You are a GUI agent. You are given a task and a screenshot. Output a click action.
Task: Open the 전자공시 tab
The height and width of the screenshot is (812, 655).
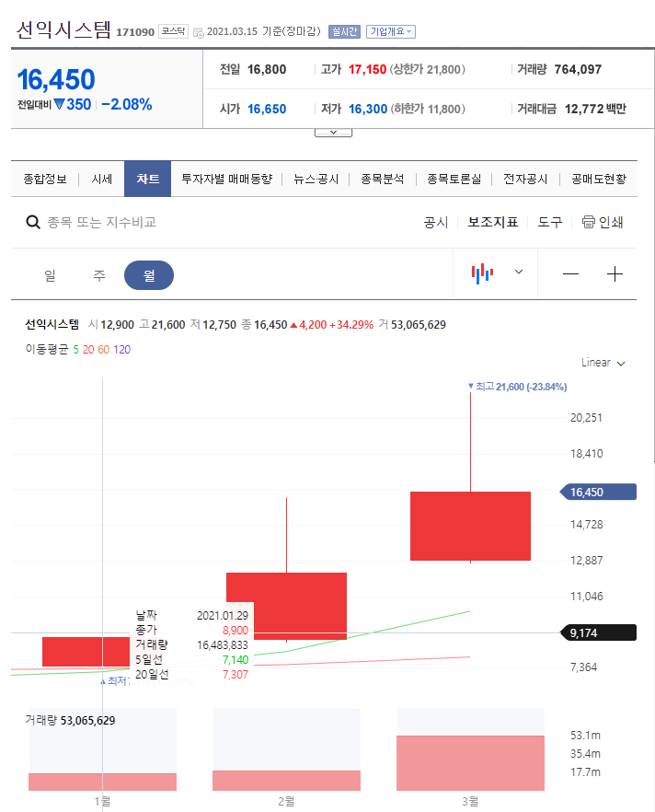(x=525, y=180)
